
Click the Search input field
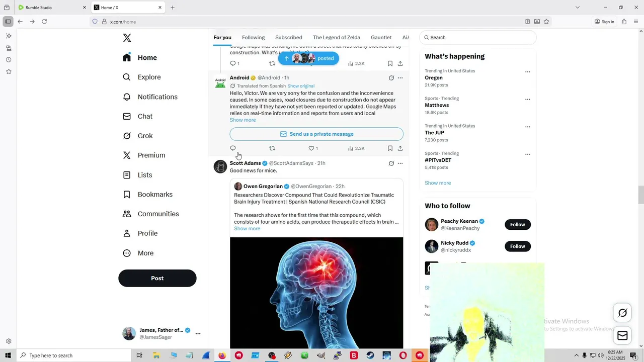pyautogui.click(x=478, y=38)
